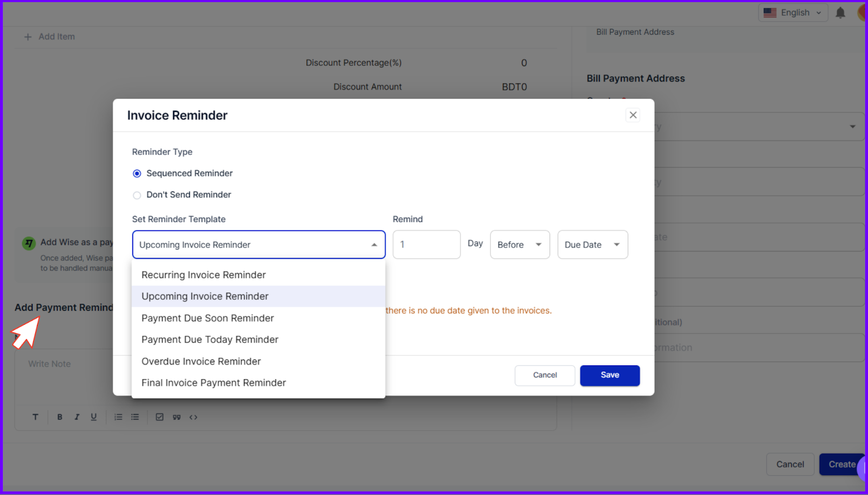Save the invoice reminder settings
This screenshot has height=495, width=868.
(x=609, y=375)
